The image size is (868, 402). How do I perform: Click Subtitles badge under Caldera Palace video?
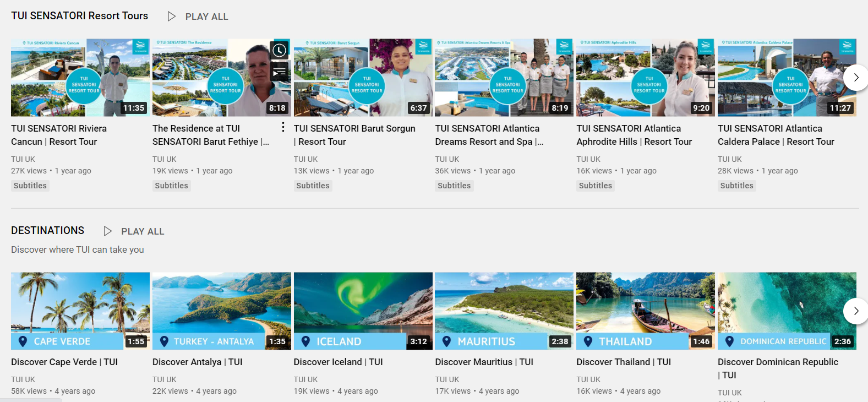click(x=737, y=186)
